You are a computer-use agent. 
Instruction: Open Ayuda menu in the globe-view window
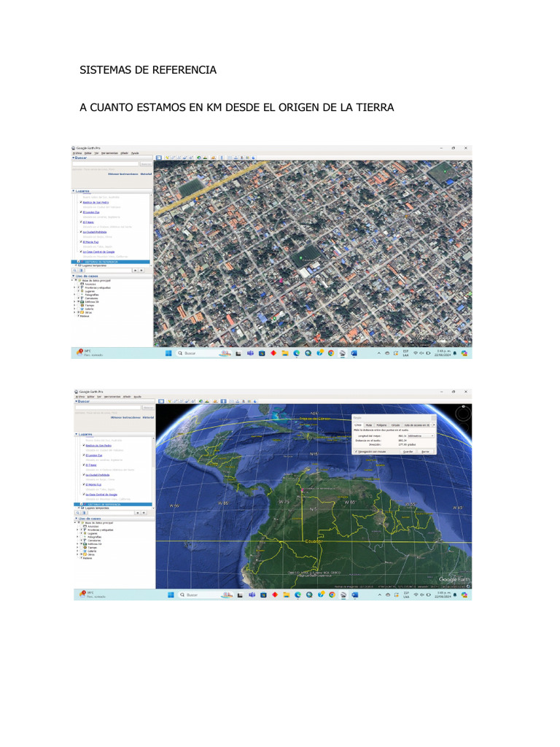tap(137, 396)
